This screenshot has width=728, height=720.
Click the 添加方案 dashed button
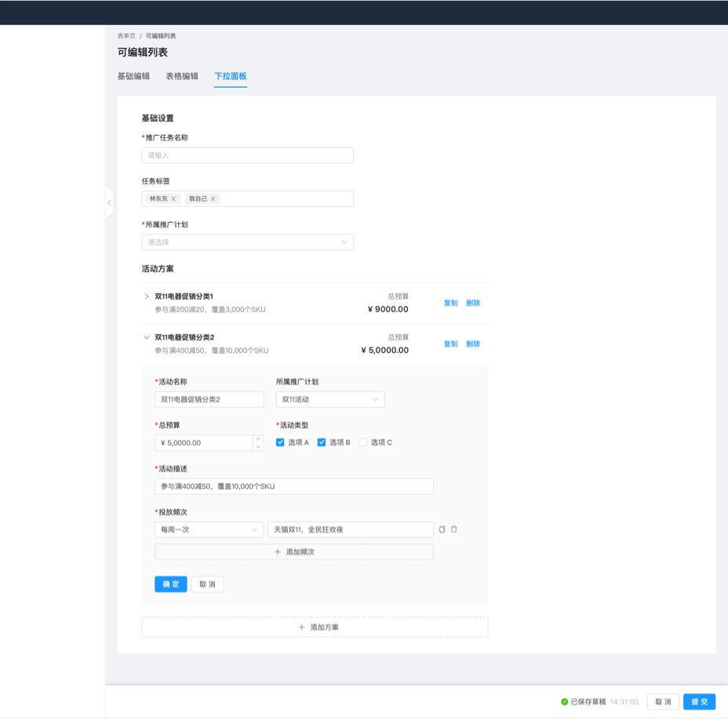tap(315, 627)
